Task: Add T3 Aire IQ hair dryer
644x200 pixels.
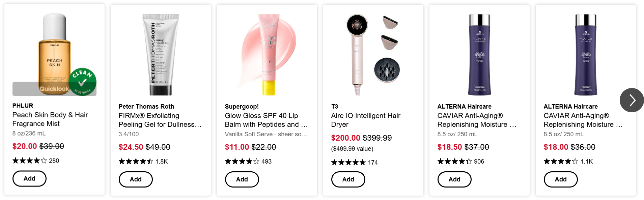Action: [348, 179]
